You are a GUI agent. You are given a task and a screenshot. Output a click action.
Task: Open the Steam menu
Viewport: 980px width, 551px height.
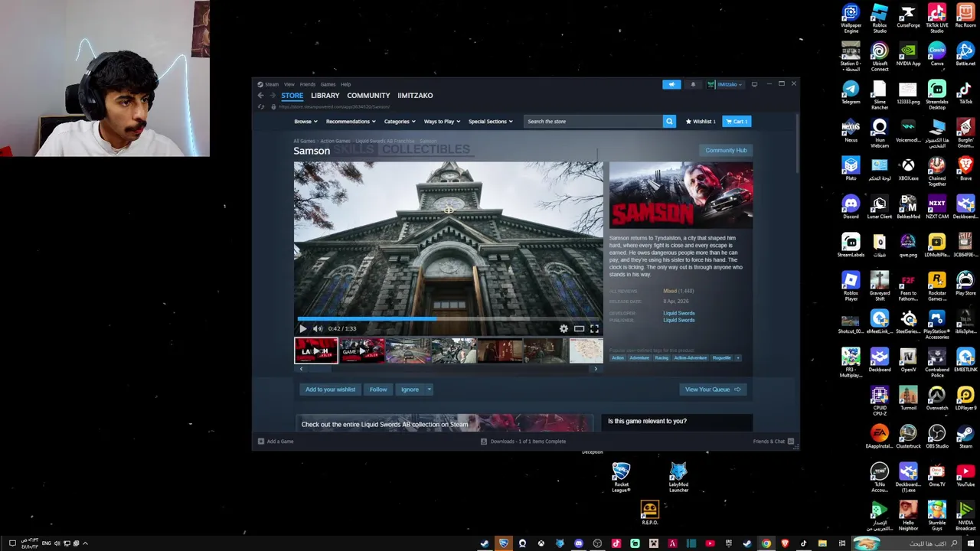point(272,84)
